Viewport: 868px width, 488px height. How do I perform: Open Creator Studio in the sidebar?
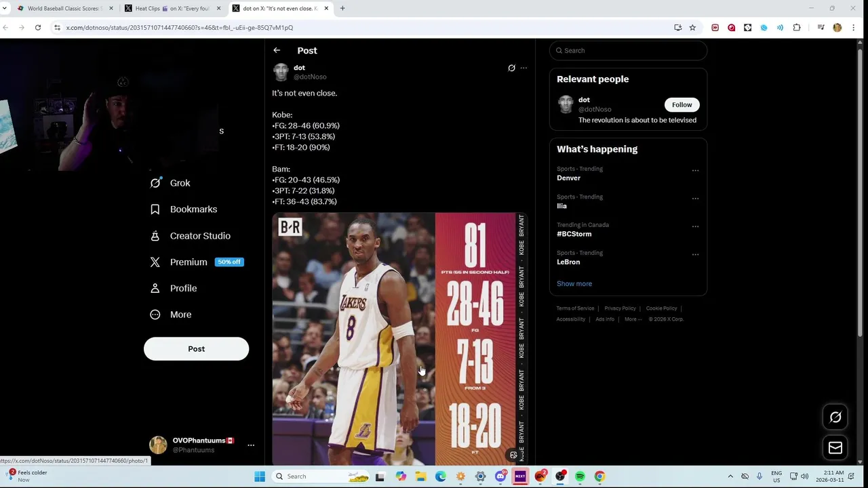point(191,236)
